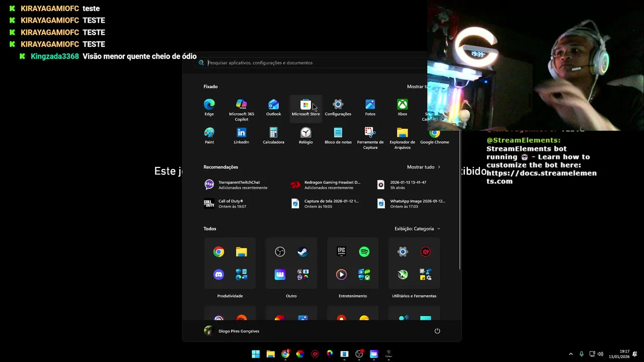Open volume control in system tray
Screen dimensions: 644x362
pyautogui.click(x=600, y=354)
